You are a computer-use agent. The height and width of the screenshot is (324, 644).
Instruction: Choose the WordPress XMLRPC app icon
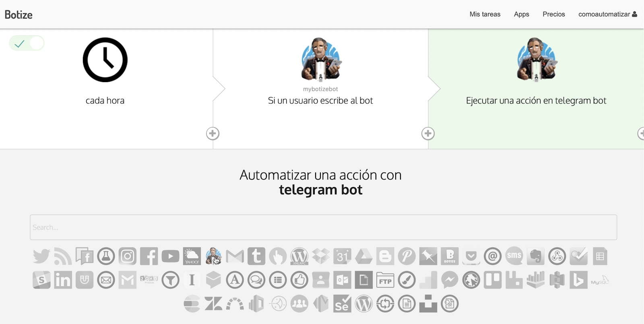click(299, 256)
